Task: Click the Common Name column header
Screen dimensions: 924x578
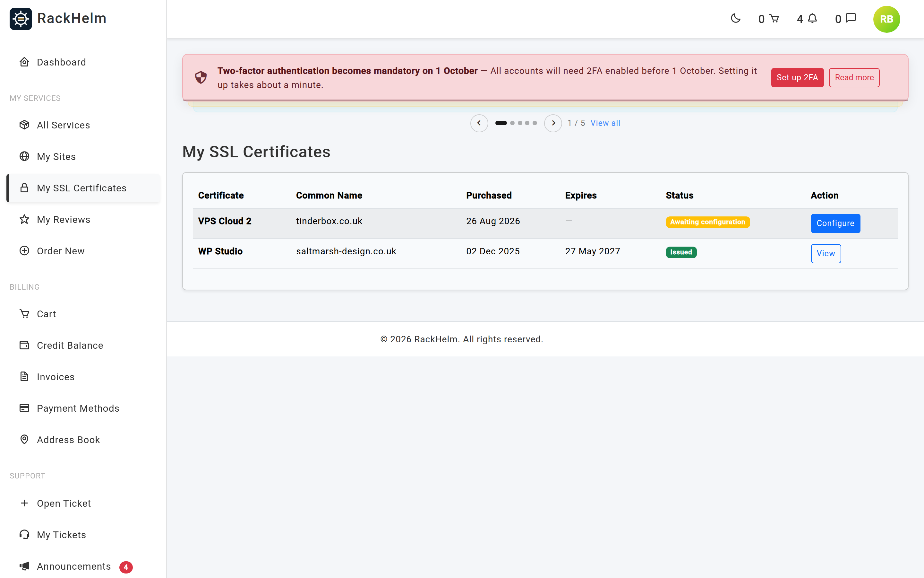Action: pyautogui.click(x=329, y=195)
